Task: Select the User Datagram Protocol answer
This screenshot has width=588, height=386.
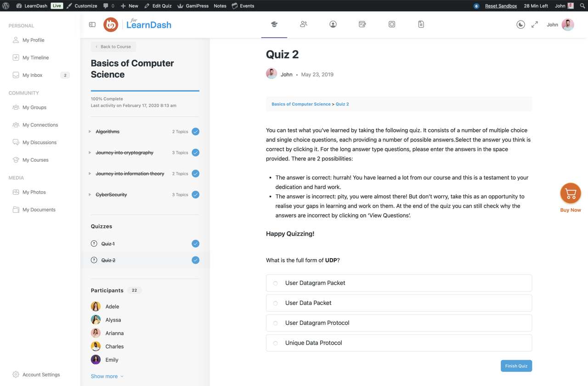Action: point(276,323)
